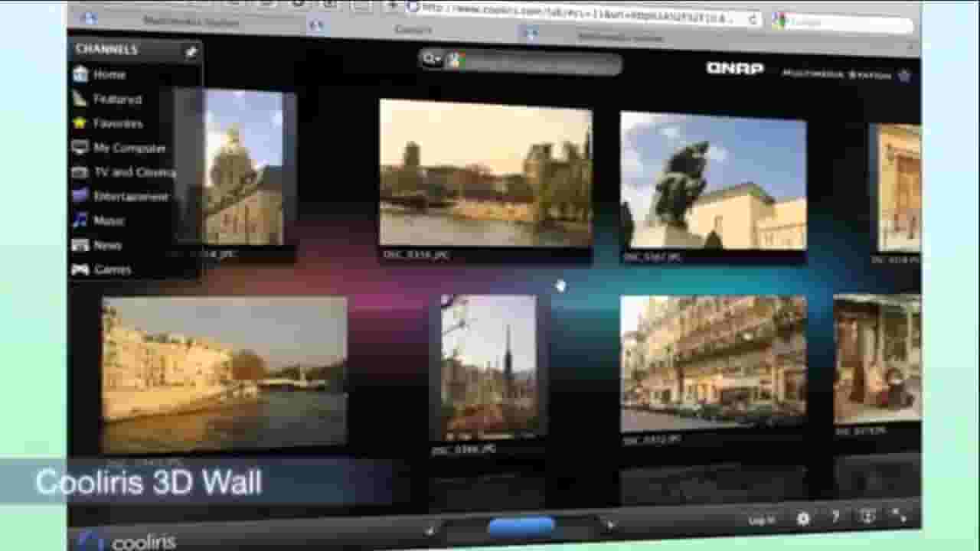The width and height of the screenshot is (980, 551).
Task: Switch to the middle browser tab
Action: 413,30
